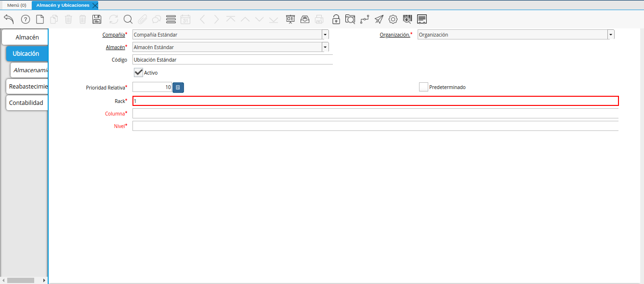Screen dimensions: 644x284
Task: Open the product info gear icon
Action: point(393,19)
